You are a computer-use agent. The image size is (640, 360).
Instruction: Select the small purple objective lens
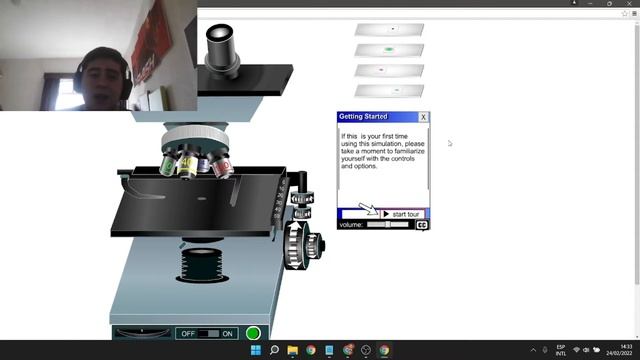tap(203, 164)
